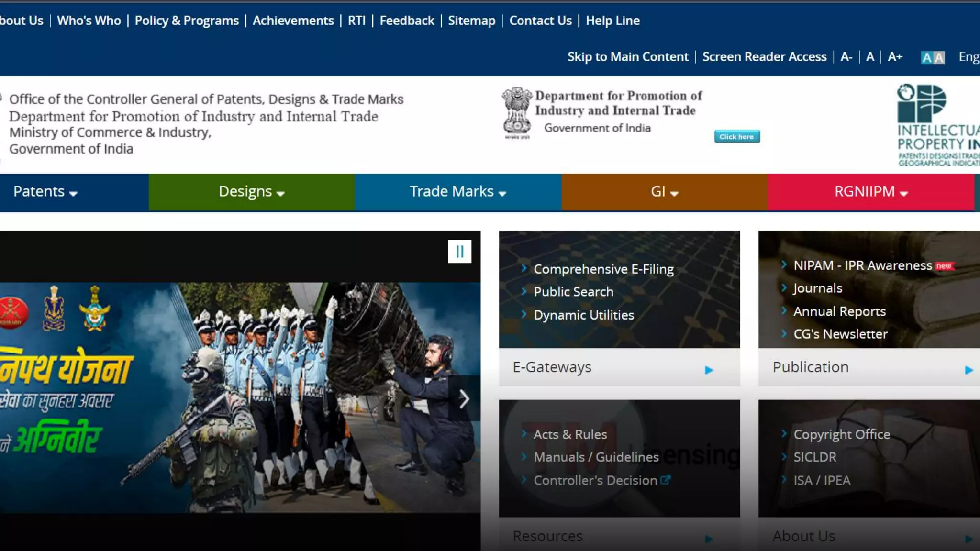Click the Resources blue arrow icon

tap(709, 539)
